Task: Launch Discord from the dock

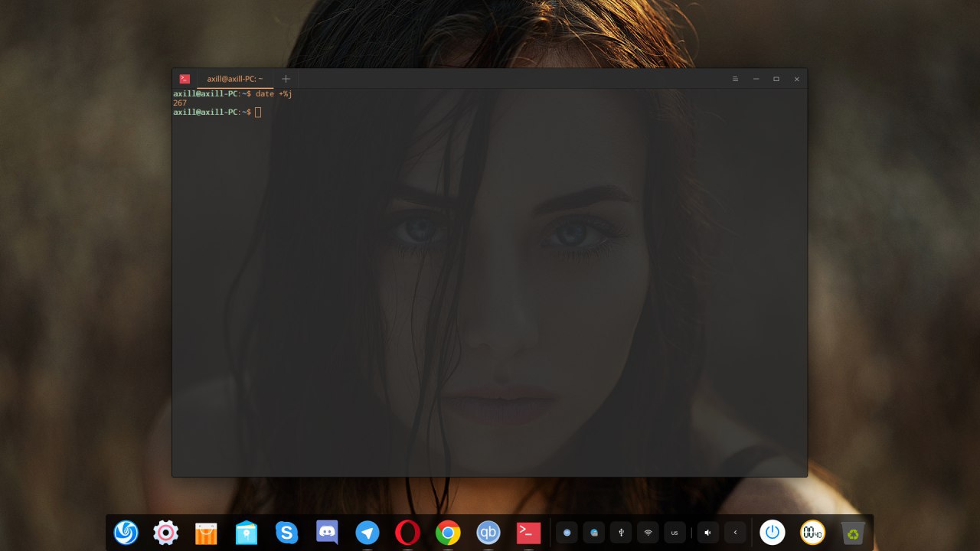Action: [327, 532]
